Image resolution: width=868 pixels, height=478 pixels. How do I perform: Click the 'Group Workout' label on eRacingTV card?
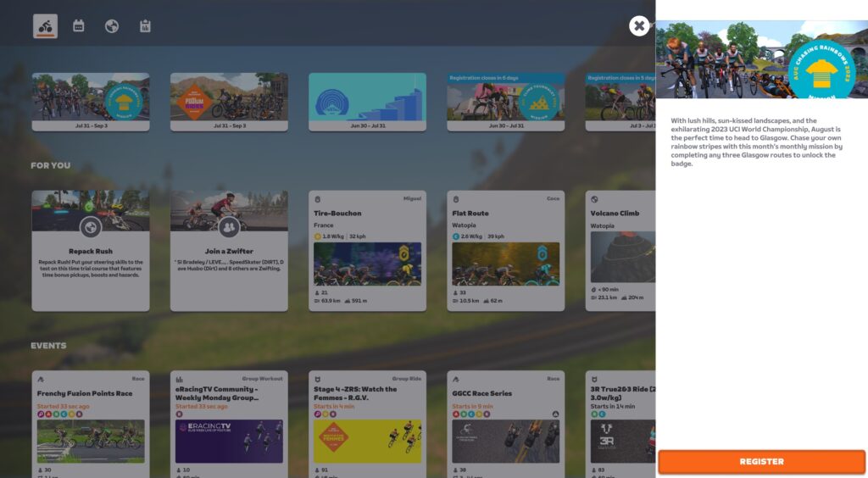pyautogui.click(x=263, y=378)
